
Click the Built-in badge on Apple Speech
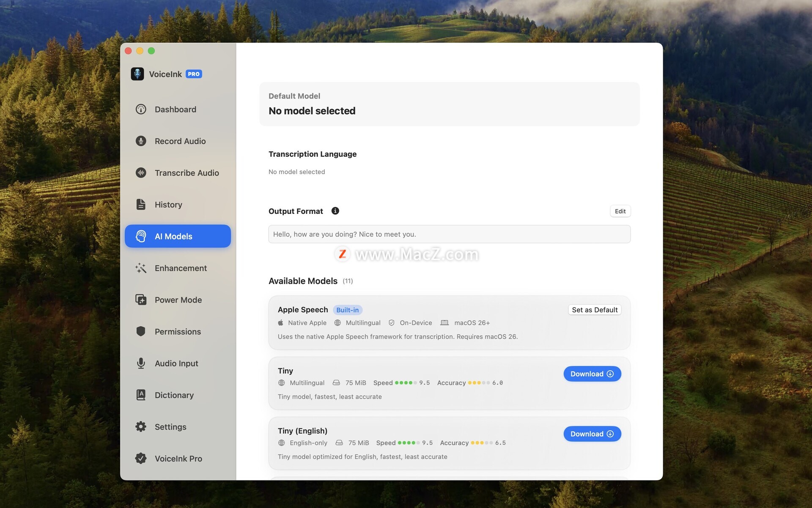348,310
